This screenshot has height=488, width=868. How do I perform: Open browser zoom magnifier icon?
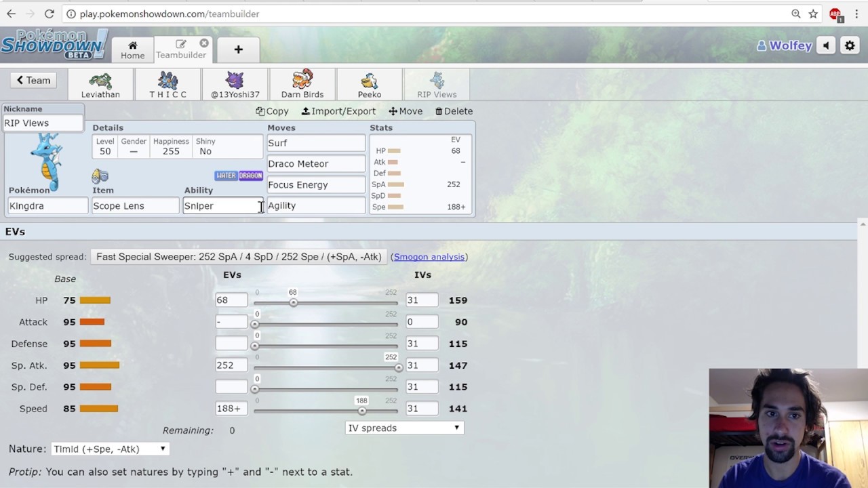(x=796, y=14)
